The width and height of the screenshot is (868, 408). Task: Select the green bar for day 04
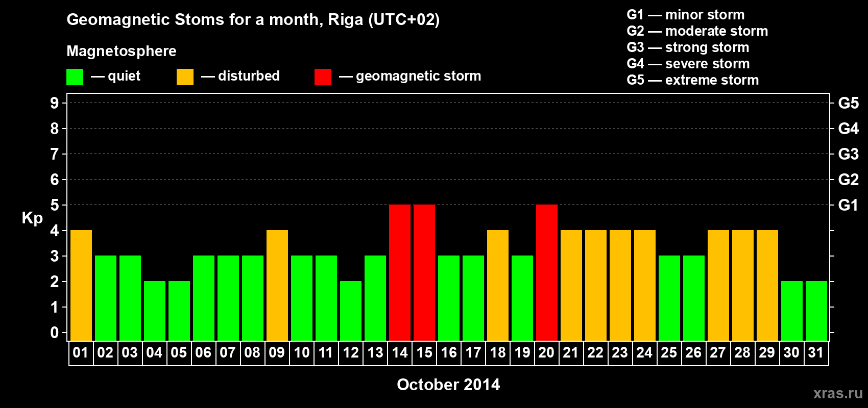click(155, 311)
